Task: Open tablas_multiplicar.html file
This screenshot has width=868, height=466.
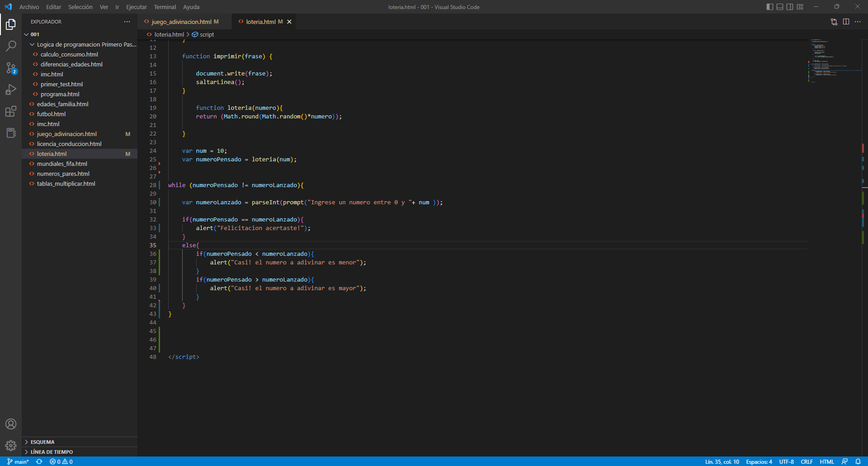Action: tap(80, 184)
